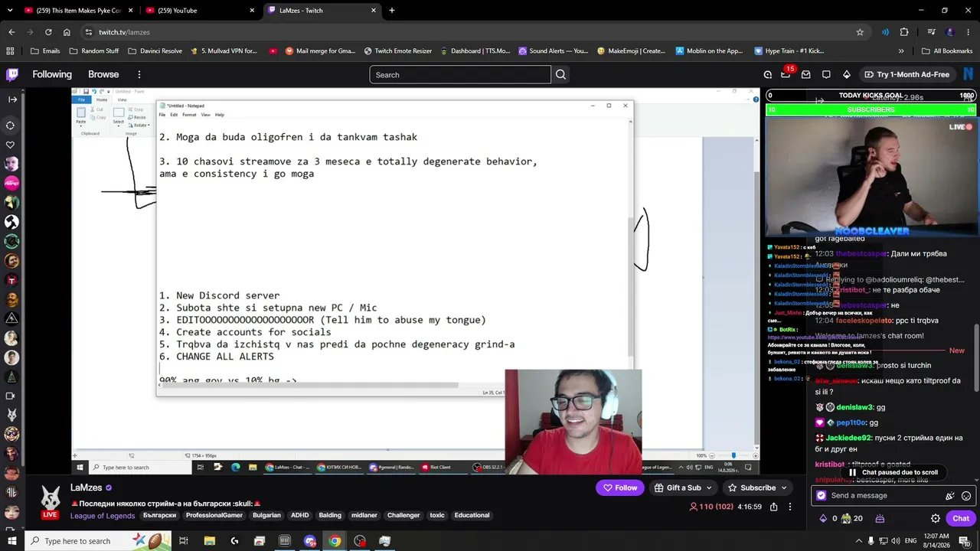
Task: Go back in Chrome
Action: click(11, 32)
